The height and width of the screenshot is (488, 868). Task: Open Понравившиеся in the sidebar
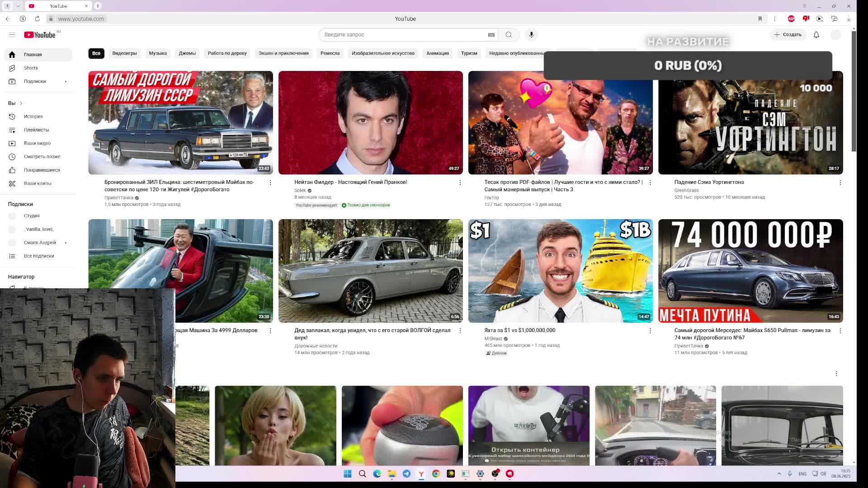[x=38, y=170]
